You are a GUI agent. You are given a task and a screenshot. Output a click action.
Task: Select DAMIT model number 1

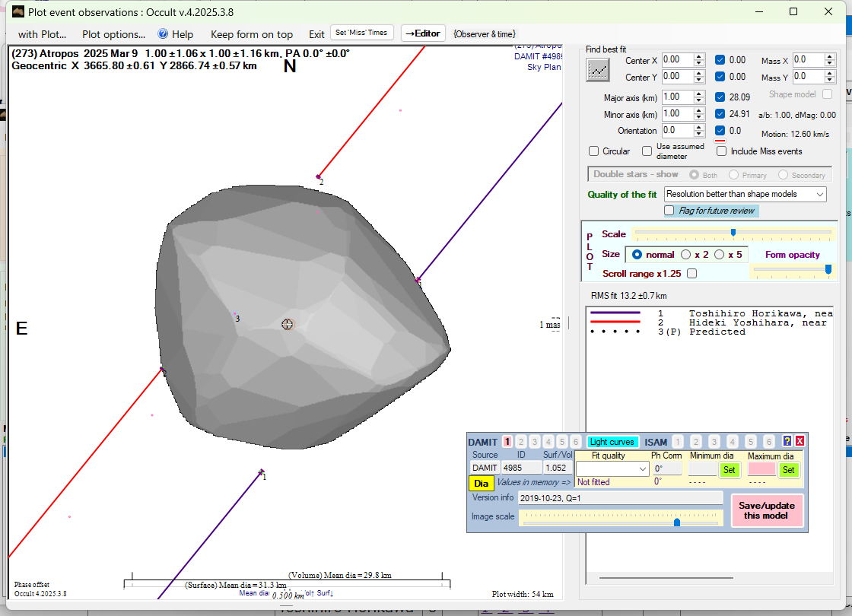[507, 442]
